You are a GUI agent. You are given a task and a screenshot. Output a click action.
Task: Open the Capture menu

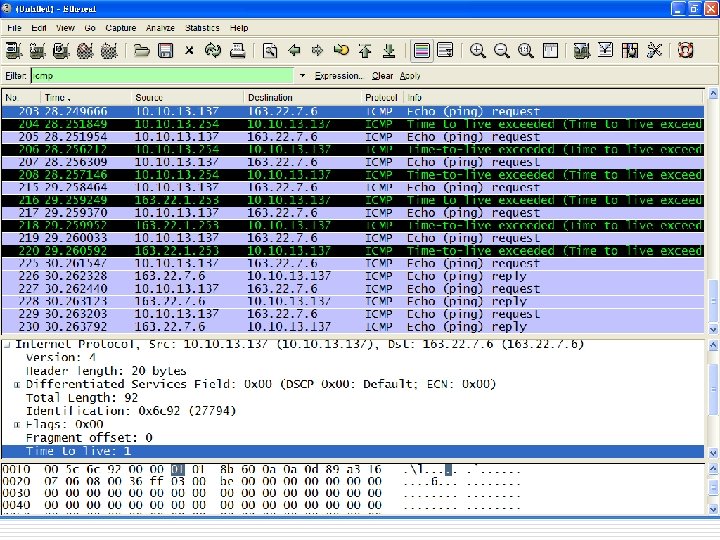coord(121,28)
